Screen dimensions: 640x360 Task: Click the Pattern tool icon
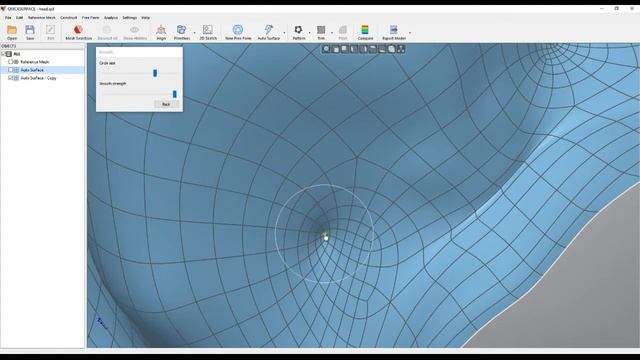pyautogui.click(x=298, y=30)
